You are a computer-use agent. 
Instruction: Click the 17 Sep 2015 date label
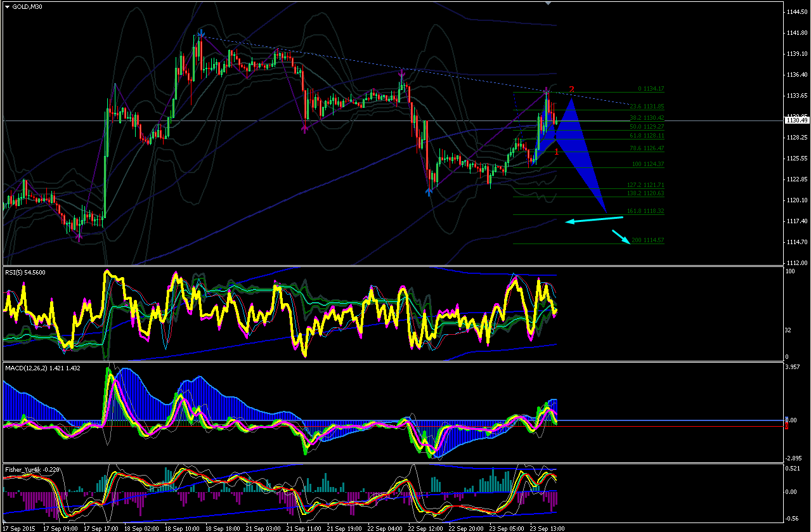pos(18,528)
